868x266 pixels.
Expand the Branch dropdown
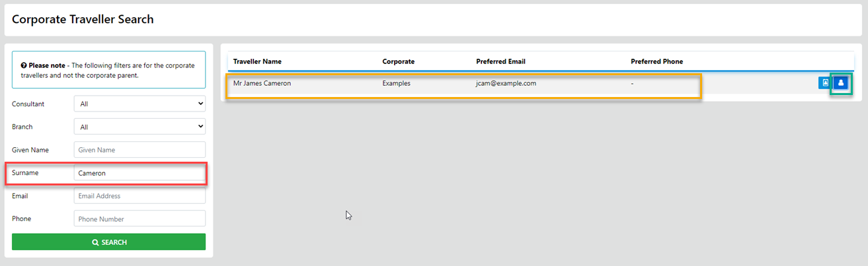coord(139,127)
